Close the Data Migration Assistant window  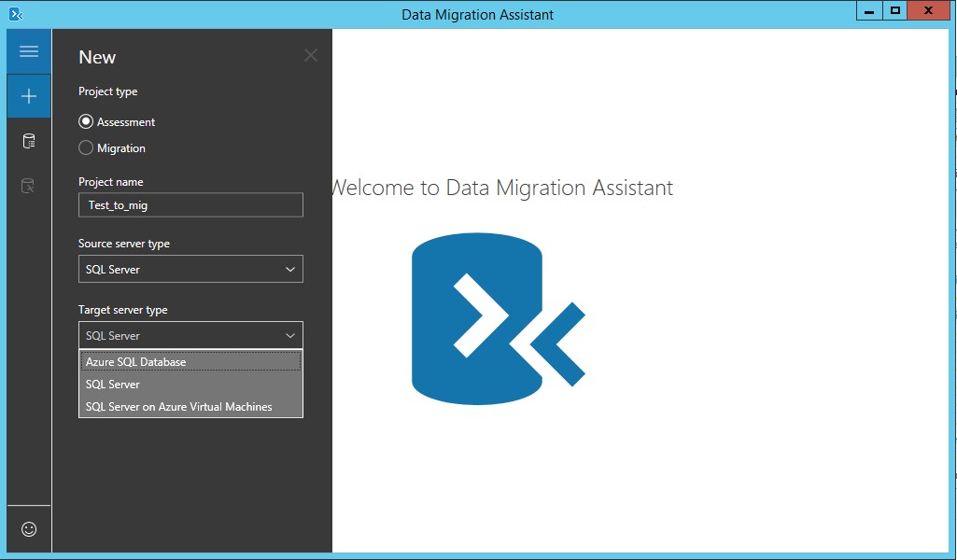coord(928,10)
